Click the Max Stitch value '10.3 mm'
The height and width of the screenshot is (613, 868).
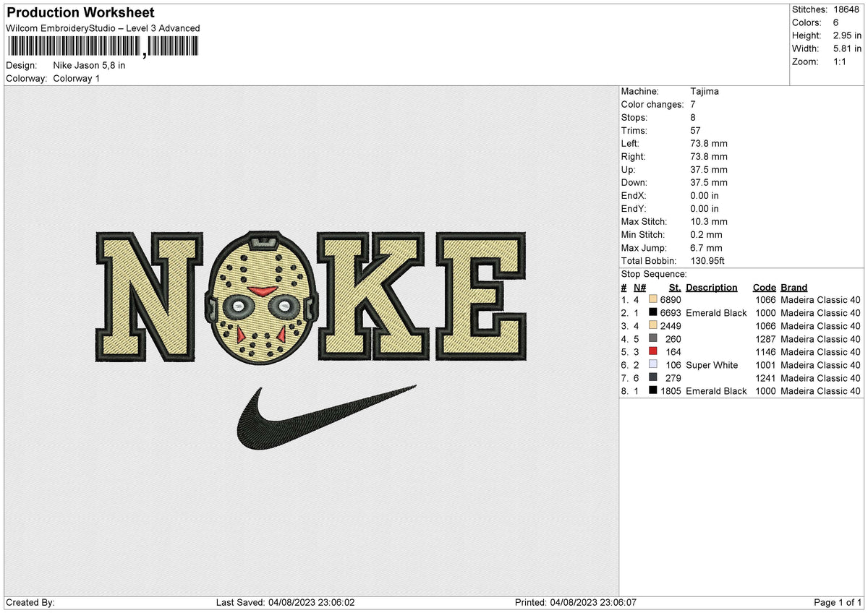[710, 221]
